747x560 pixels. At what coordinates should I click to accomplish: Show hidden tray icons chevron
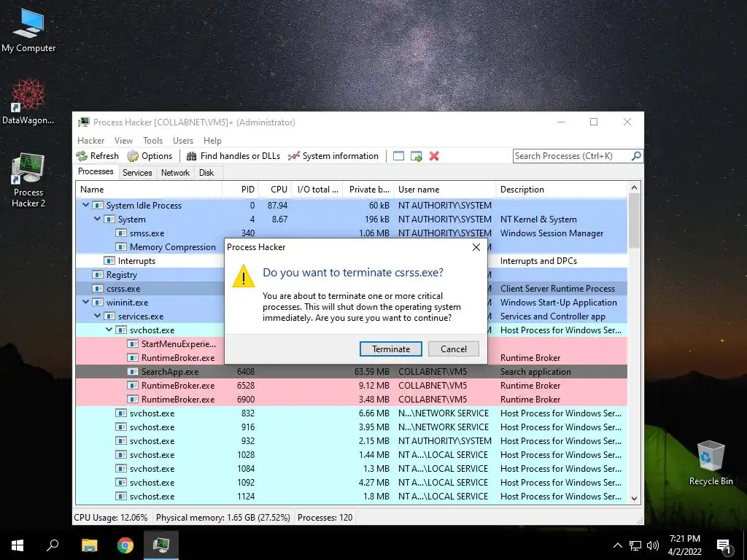pyautogui.click(x=617, y=545)
